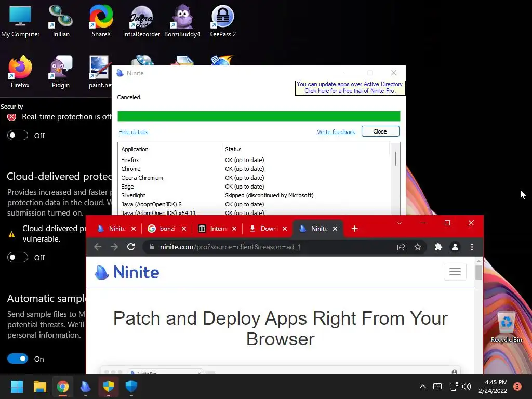The image size is (532, 399).
Task: Open Chrome's Extensions puzzle icon
Action: [438, 247]
